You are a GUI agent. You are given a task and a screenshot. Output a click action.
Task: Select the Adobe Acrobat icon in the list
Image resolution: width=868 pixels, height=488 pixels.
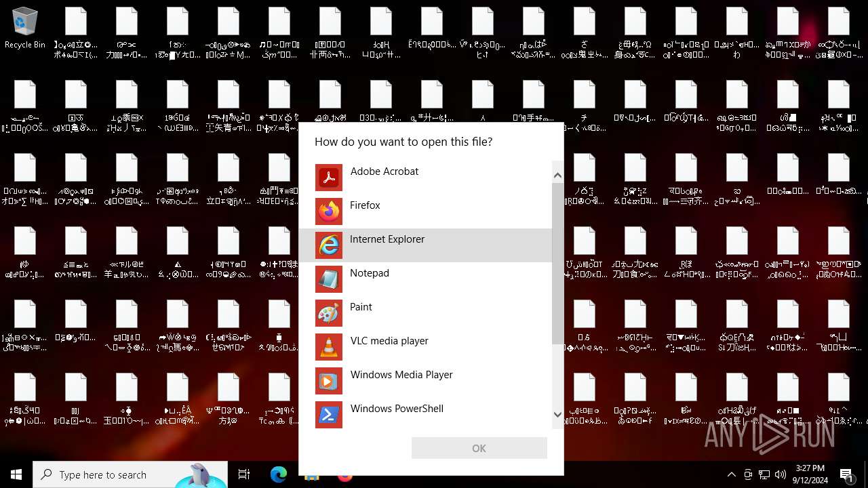(329, 178)
